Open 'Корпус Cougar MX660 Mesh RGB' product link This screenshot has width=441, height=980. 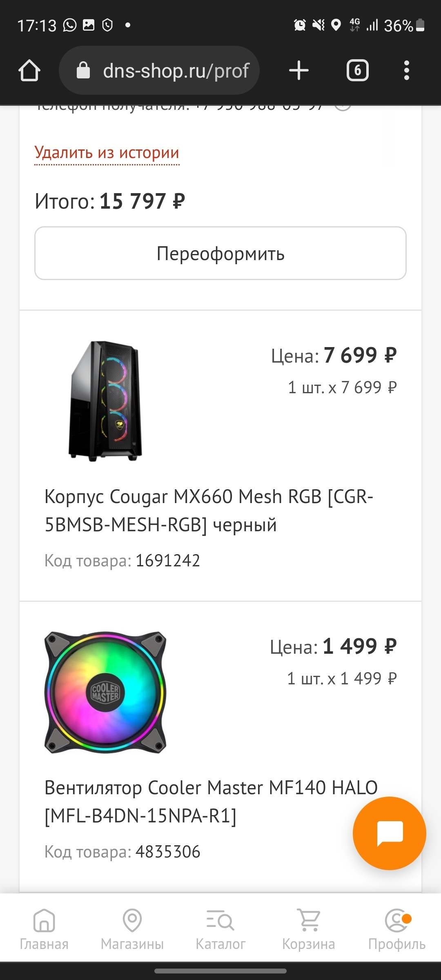[208, 510]
